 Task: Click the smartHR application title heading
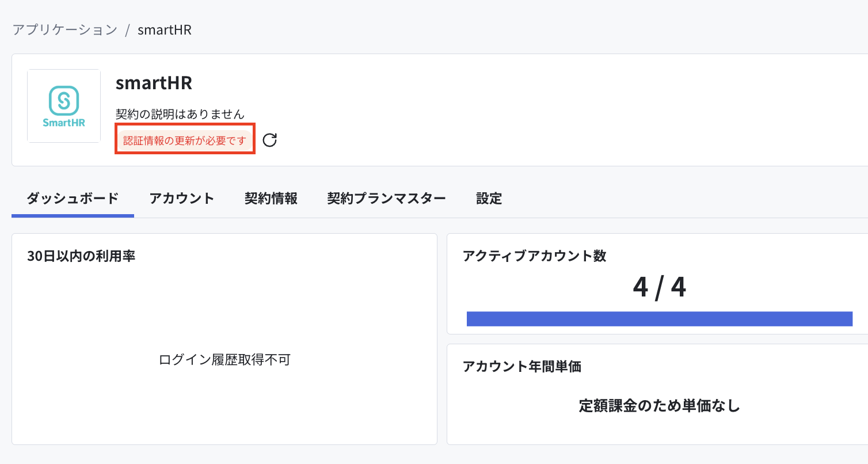[x=154, y=83]
